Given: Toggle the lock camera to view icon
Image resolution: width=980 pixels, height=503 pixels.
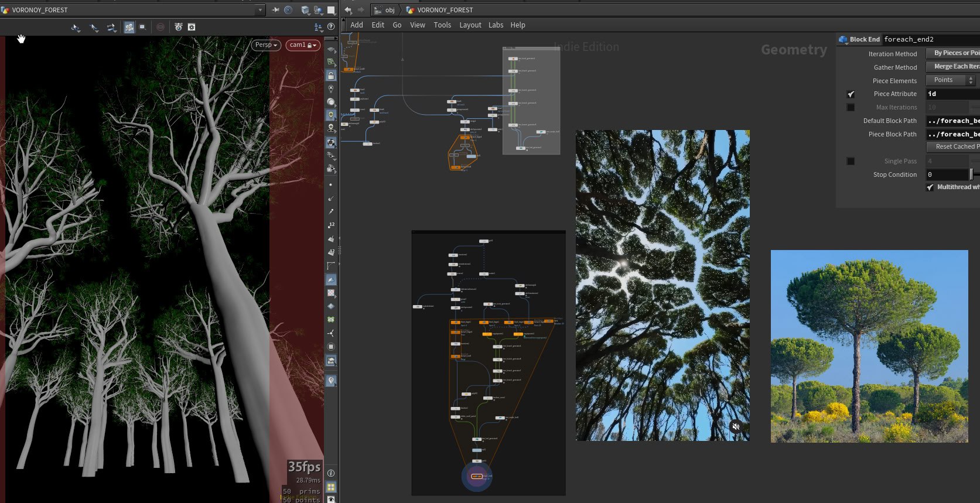Looking at the screenshot, I should pyautogui.click(x=331, y=76).
